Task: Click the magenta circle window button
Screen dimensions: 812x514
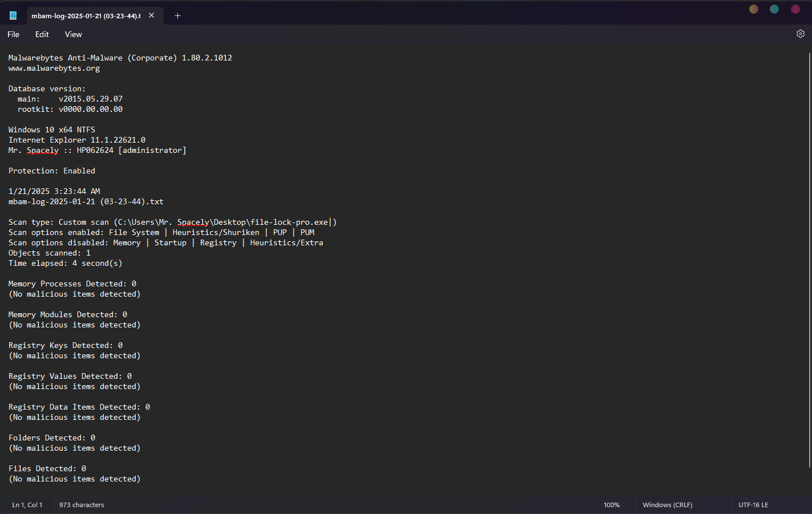Action: pyautogui.click(x=795, y=9)
